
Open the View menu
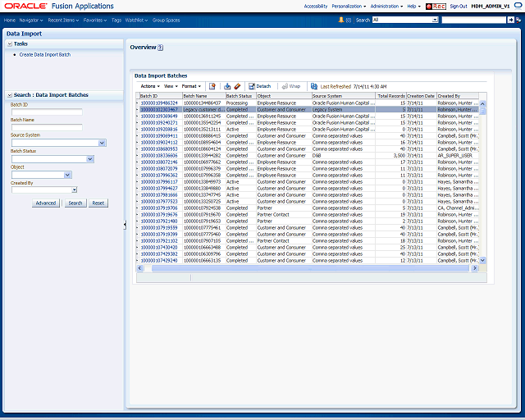171,86
